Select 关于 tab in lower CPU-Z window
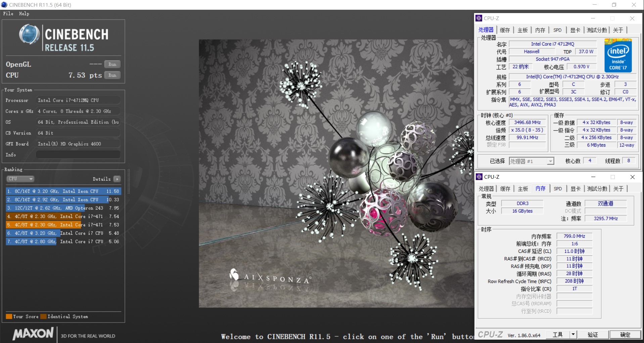This screenshot has width=644, height=343. [x=618, y=189]
